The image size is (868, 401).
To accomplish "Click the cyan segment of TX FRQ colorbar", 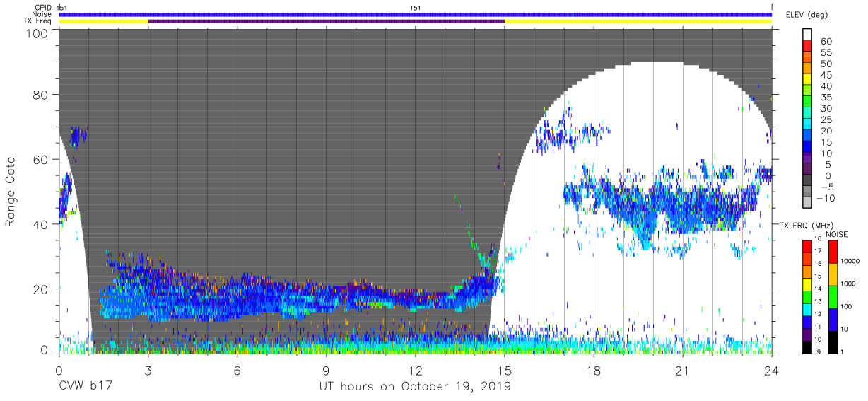I will 807,310.
